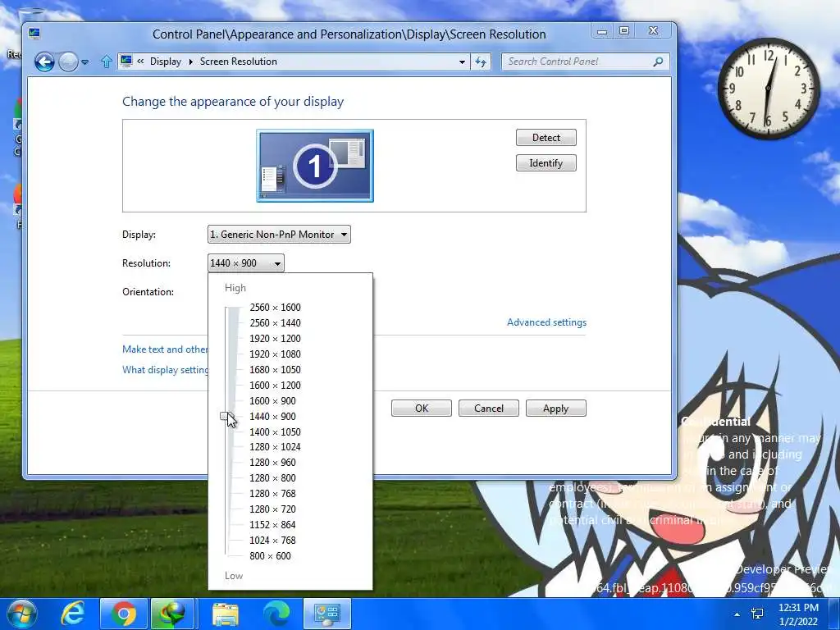Viewport: 840px width, 630px height.
Task: Click the Detect button
Action: (x=546, y=138)
